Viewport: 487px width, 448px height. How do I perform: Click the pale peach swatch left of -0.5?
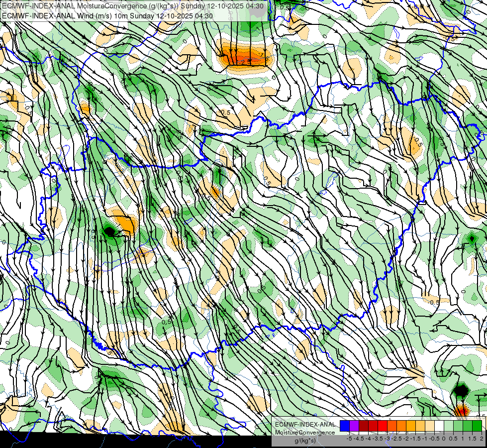pyautogui.click(x=430, y=426)
